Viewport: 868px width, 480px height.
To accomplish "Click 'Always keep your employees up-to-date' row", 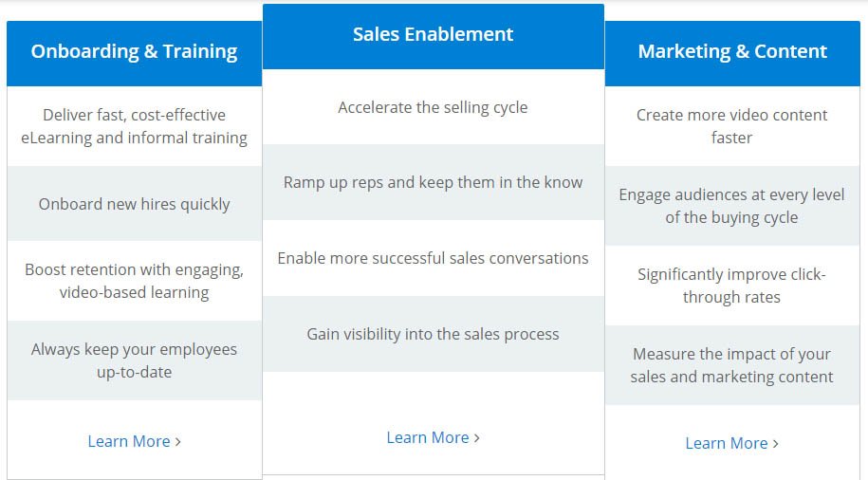I will (134, 360).
